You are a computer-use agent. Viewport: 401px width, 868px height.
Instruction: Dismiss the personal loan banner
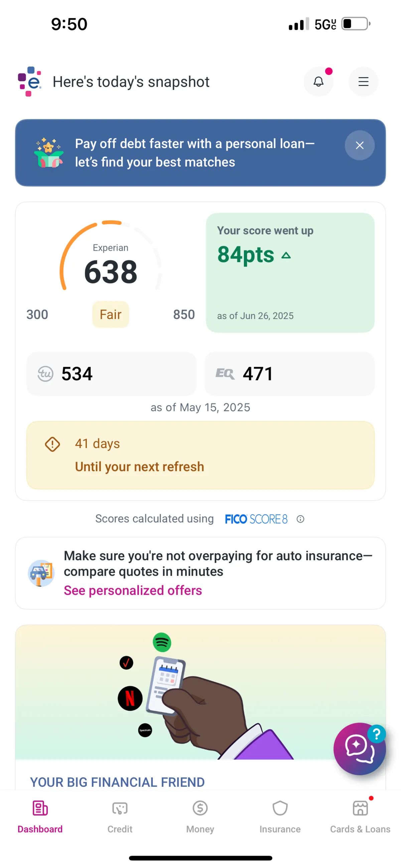click(359, 145)
